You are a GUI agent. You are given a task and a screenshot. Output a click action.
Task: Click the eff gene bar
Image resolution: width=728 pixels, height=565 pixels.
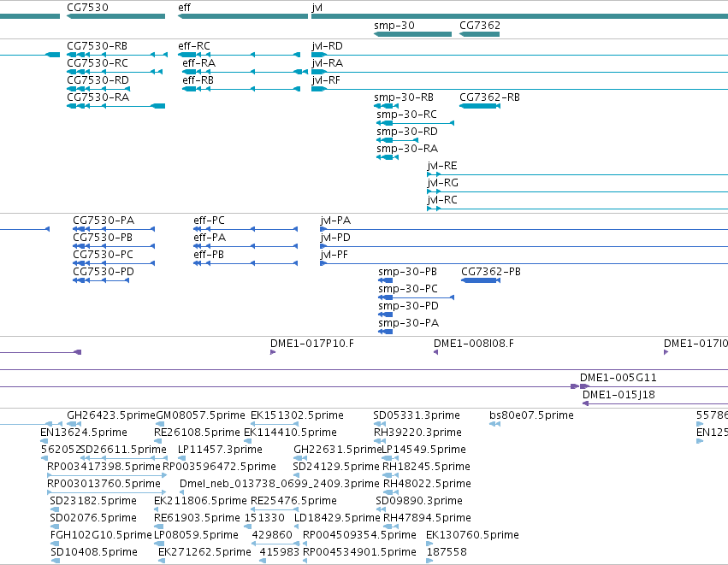coord(243,16)
